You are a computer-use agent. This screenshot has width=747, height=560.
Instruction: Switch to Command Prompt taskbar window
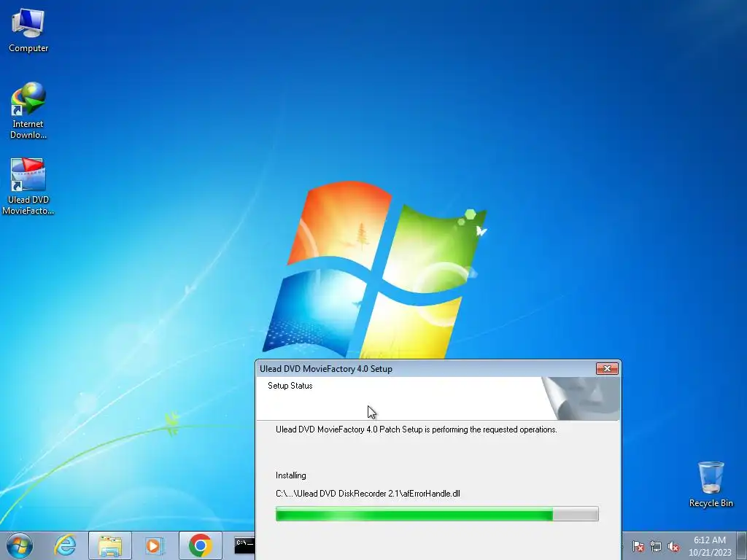click(244, 545)
